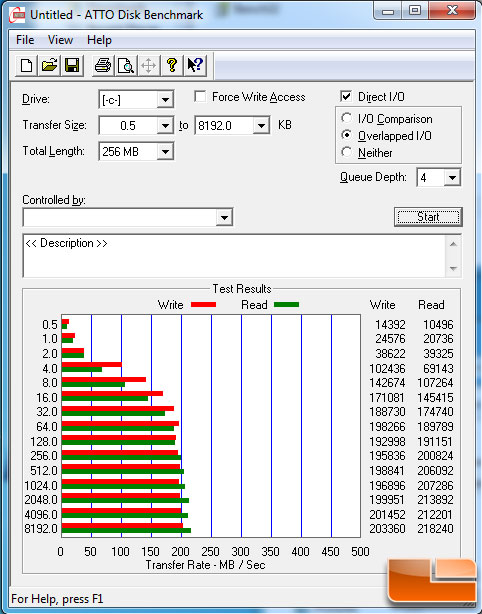Viewport: 482px width, 614px height.
Task: Uncheck the Direct I/O checkbox
Action: tap(346, 96)
